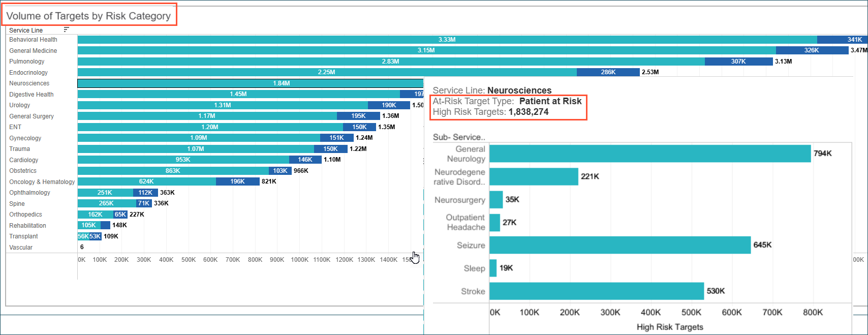
Task: Click the Oncology & Hematology 196K segment
Action: point(237,181)
